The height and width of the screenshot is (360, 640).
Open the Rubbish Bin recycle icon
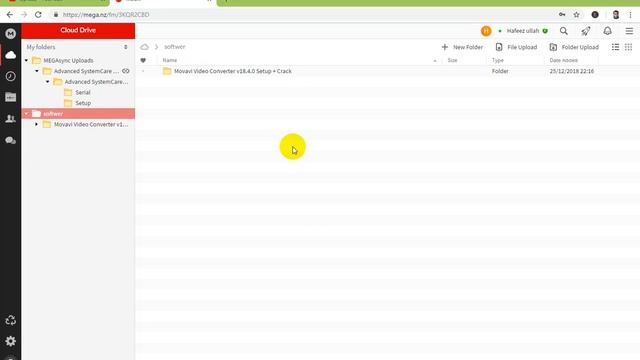point(11,320)
